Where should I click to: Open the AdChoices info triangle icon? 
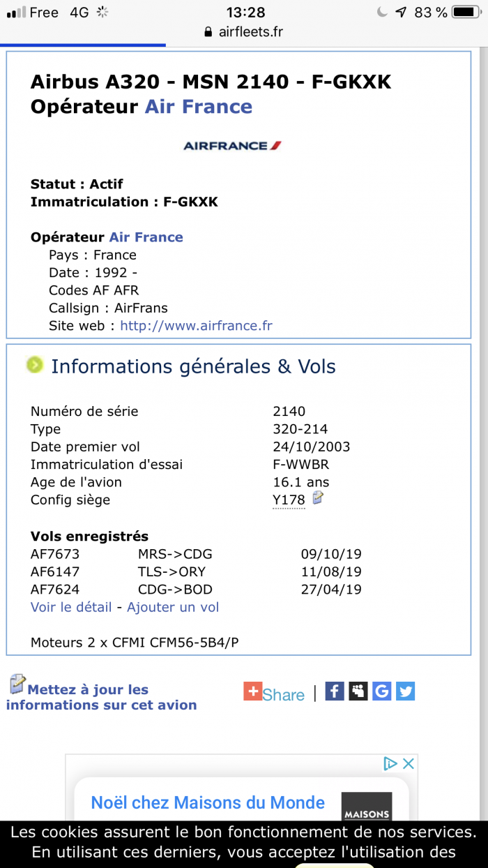tap(390, 764)
